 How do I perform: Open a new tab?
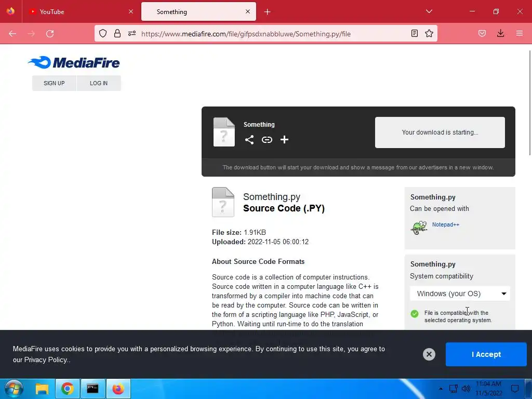pos(268,12)
